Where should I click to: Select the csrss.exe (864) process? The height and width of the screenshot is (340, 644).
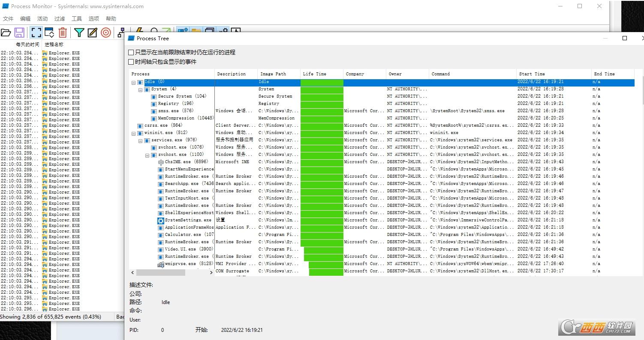click(163, 125)
